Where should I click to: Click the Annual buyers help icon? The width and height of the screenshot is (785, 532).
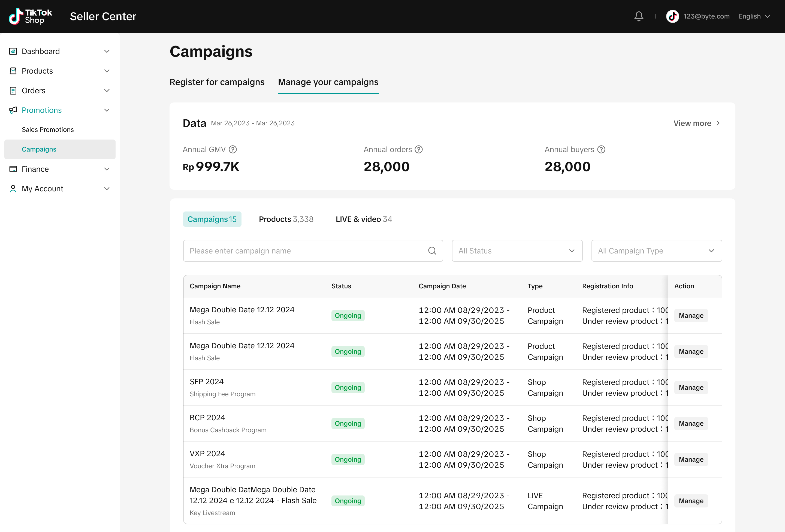[x=601, y=149]
